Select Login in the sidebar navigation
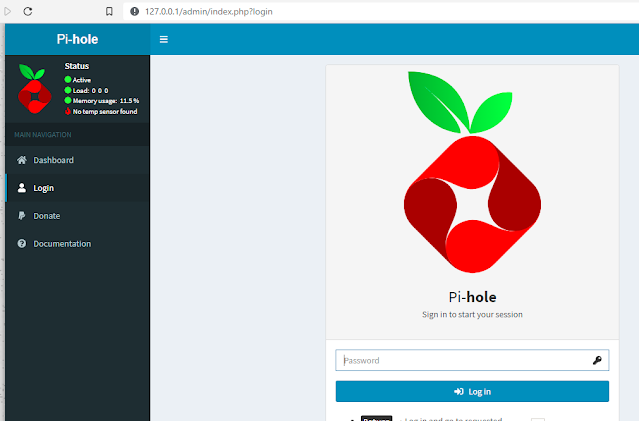The height and width of the screenshot is (421, 639). pyautogui.click(x=77, y=188)
